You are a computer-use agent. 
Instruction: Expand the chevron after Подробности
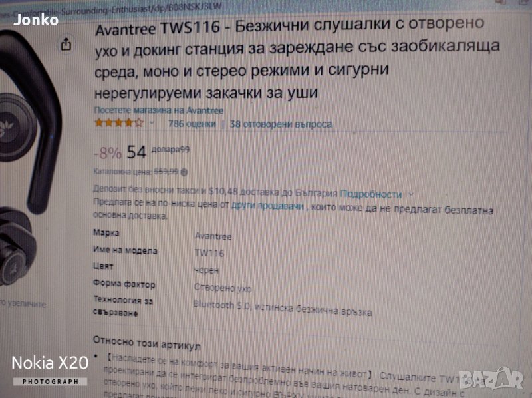tap(411, 194)
